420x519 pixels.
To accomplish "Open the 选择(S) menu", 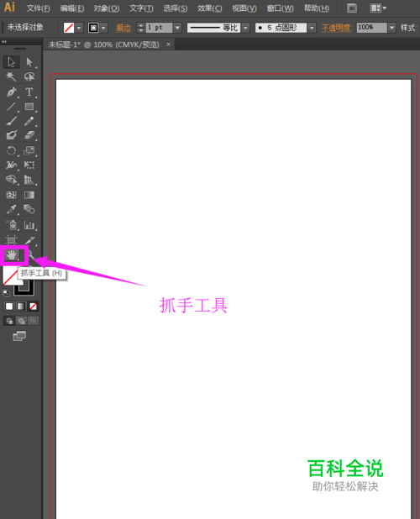I will (176, 8).
